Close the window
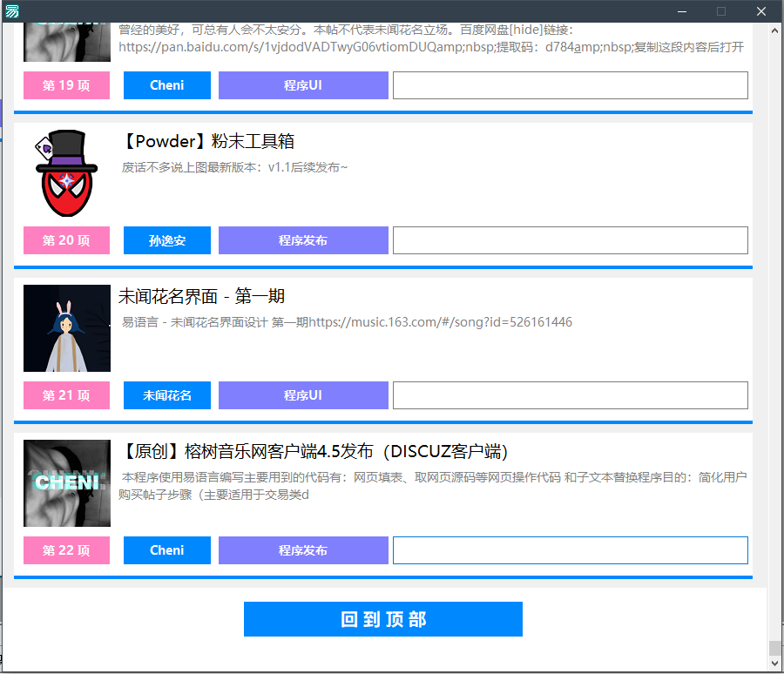This screenshot has height=674, width=784. click(761, 11)
